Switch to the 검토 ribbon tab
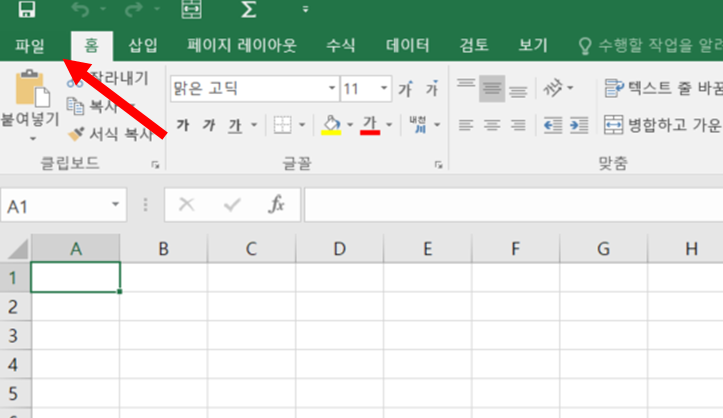Screen dimensions: 723x418 474,46
